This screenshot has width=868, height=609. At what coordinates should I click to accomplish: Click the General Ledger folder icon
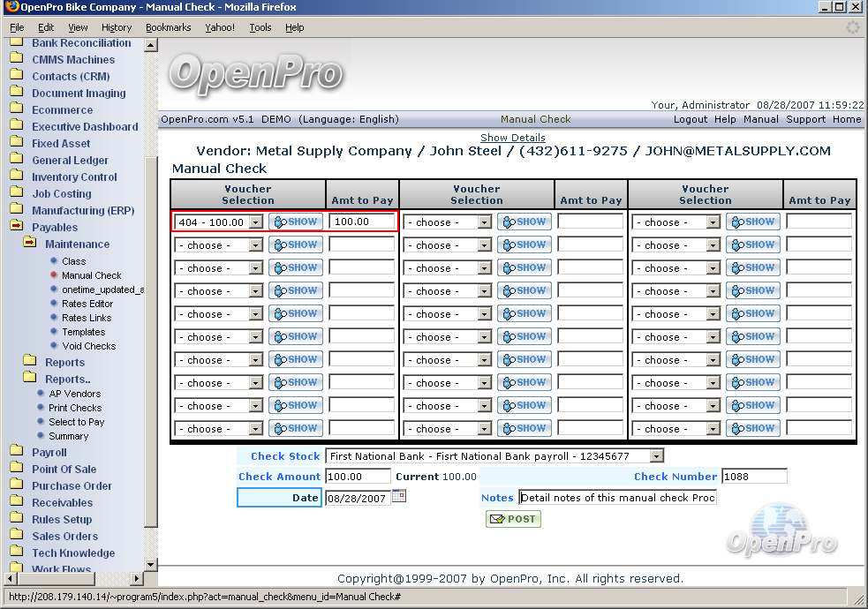[x=17, y=160]
